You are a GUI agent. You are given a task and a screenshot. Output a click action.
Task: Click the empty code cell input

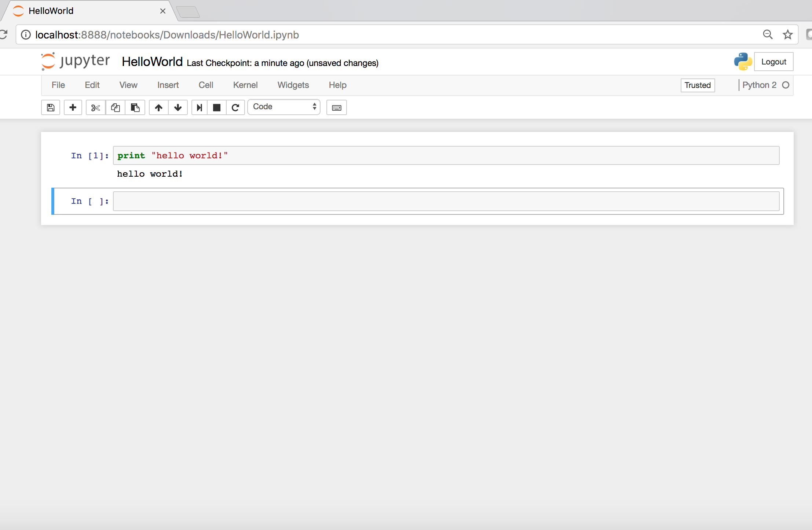tap(446, 201)
